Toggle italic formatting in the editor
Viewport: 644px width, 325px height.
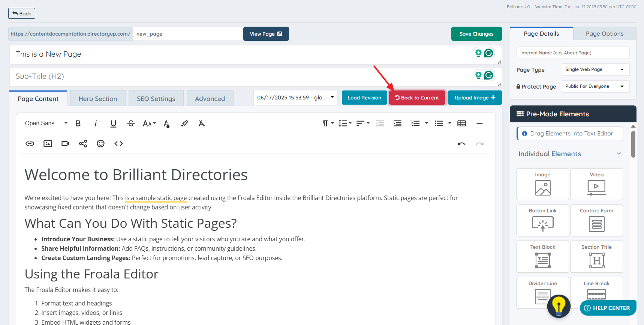[96, 123]
